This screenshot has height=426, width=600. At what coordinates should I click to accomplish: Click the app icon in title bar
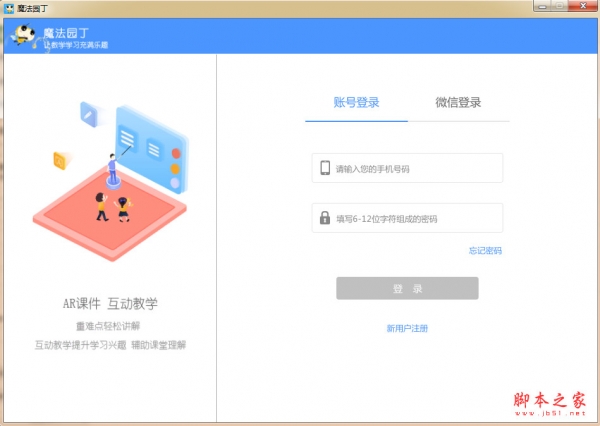coord(8,8)
